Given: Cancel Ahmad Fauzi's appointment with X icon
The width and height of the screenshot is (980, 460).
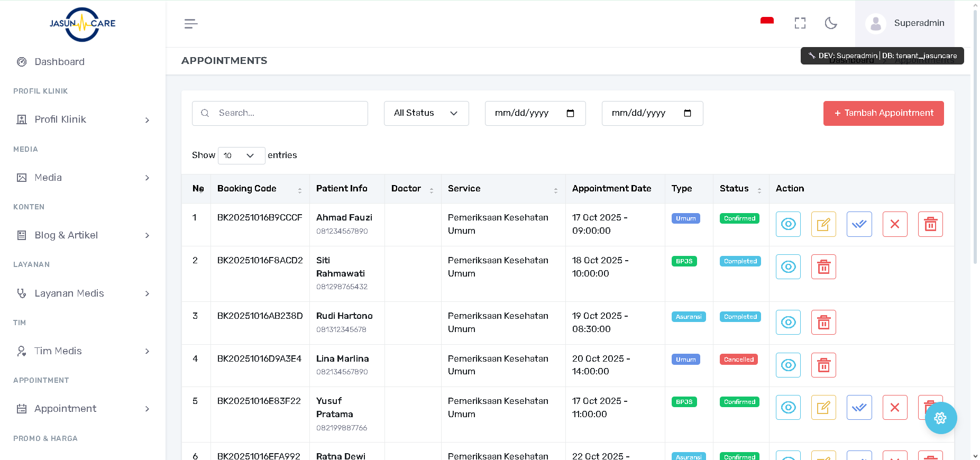Looking at the screenshot, I should click(895, 224).
